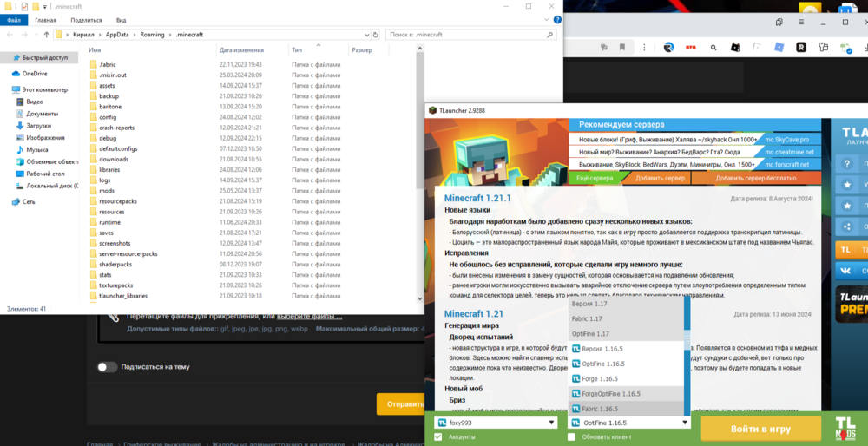Choose ForgeOptiFine 1.16.5 in version list
Image resolution: width=868 pixels, height=446 pixels.
626,393
